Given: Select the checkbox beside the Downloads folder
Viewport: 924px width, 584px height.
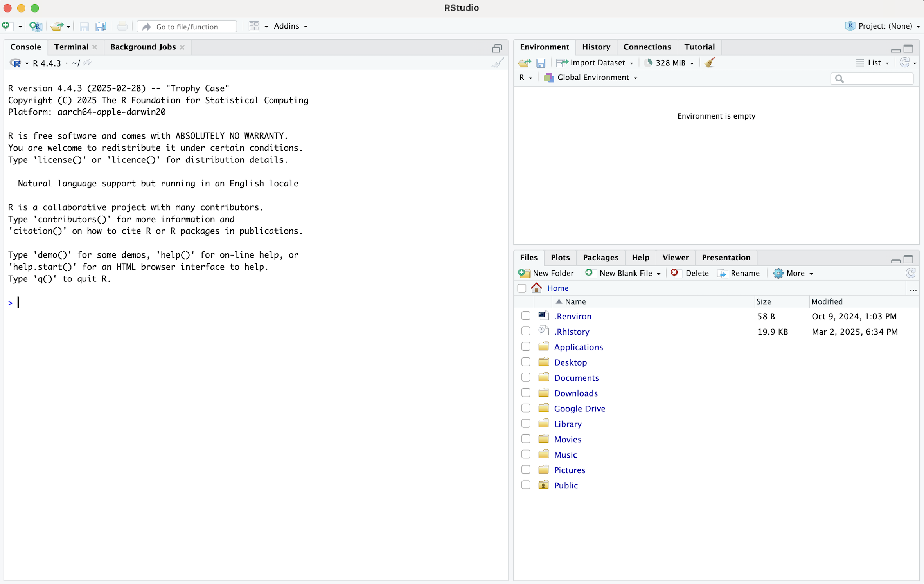Looking at the screenshot, I should click(x=525, y=392).
